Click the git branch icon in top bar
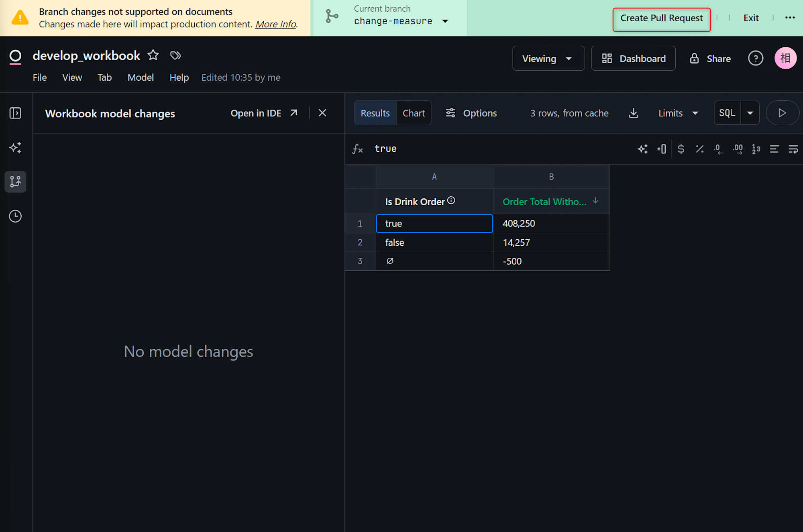Viewport: 803px width, 532px height. (x=332, y=16)
